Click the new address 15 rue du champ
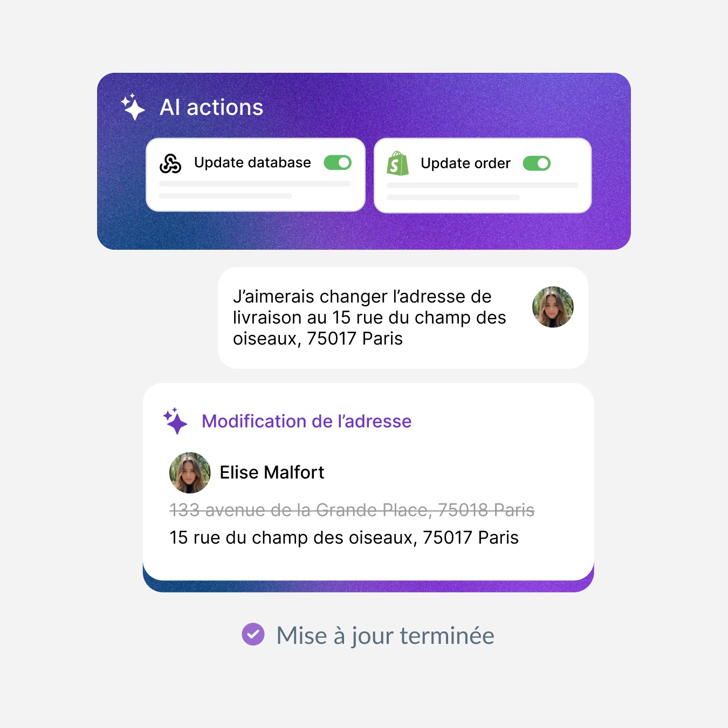This screenshot has width=728, height=728. [x=344, y=538]
